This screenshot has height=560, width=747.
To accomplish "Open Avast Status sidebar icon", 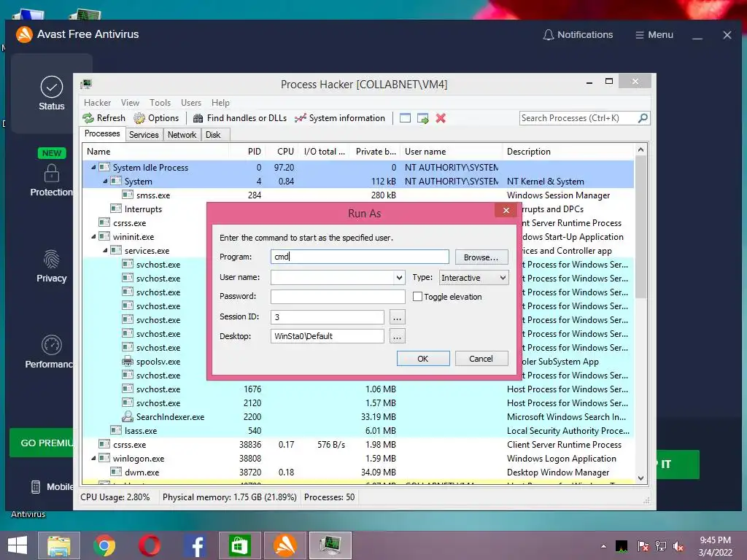I will tap(52, 87).
